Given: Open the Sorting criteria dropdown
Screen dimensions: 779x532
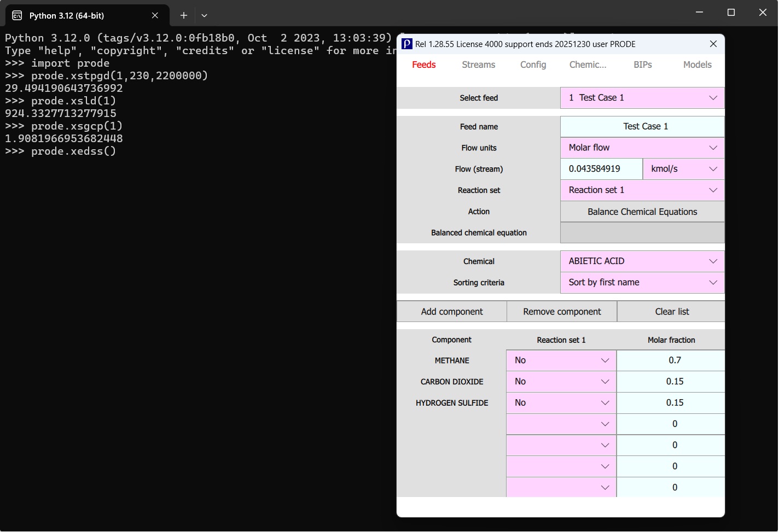Looking at the screenshot, I should point(642,283).
